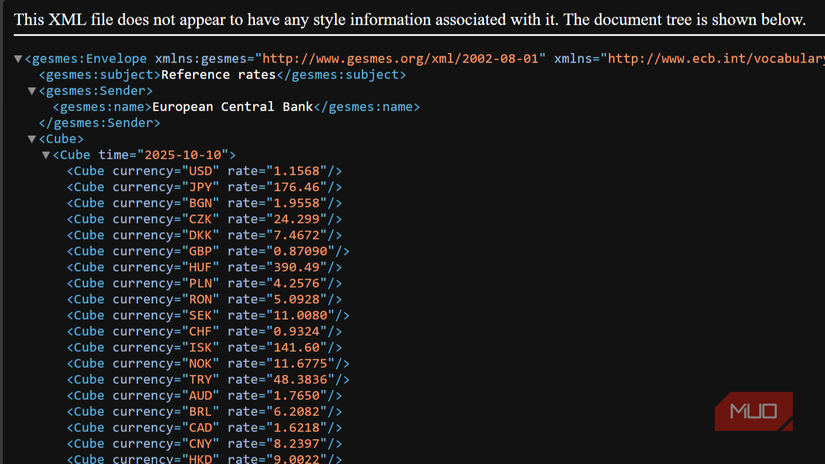The image size is (825, 464).
Task: Click the NOK rate 11.6775 row
Action: coord(208,364)
